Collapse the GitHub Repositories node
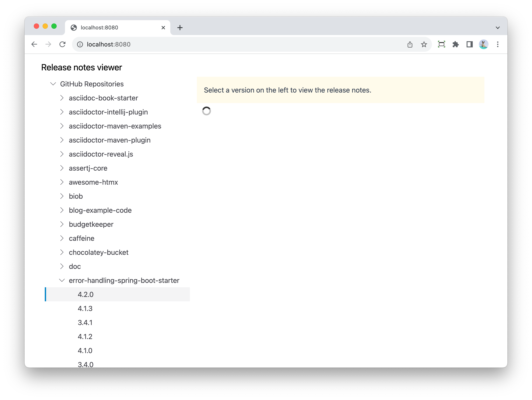Image resolution: width=532 pixels, height=400 pixels. point(53,84)
